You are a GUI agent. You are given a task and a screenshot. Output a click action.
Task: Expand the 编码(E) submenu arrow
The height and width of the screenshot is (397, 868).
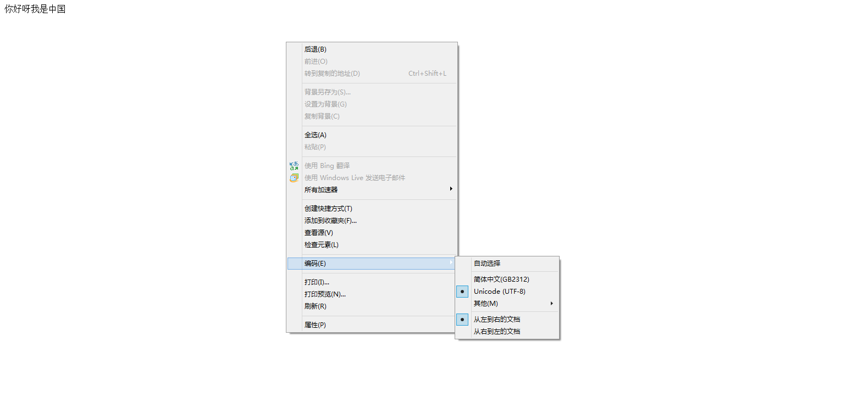point(451,262)
